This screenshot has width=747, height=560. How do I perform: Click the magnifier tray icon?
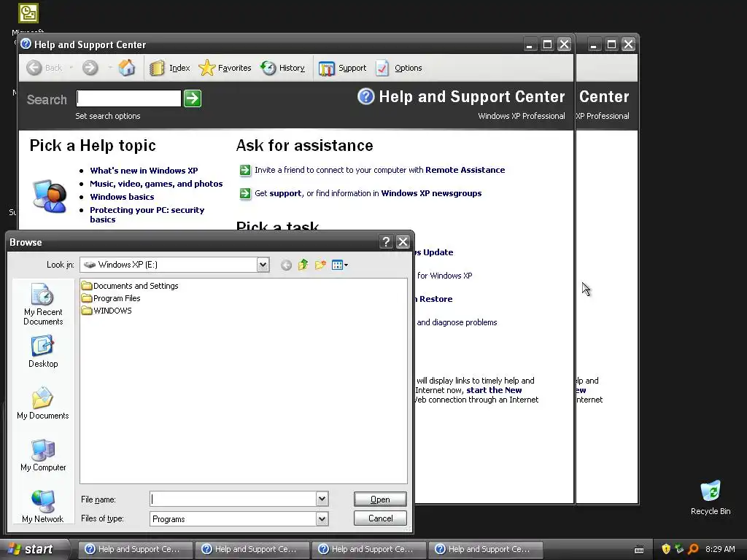[x=693, y=549]
